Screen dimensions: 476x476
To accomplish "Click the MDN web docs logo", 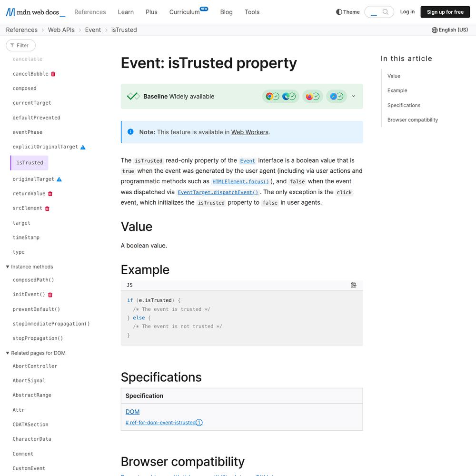I will pos(36,12).
